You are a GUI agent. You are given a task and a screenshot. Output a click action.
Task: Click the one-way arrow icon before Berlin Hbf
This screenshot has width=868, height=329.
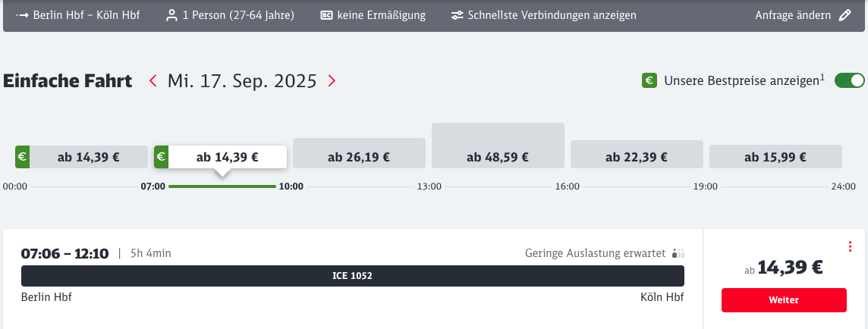[x=23, y=15]
